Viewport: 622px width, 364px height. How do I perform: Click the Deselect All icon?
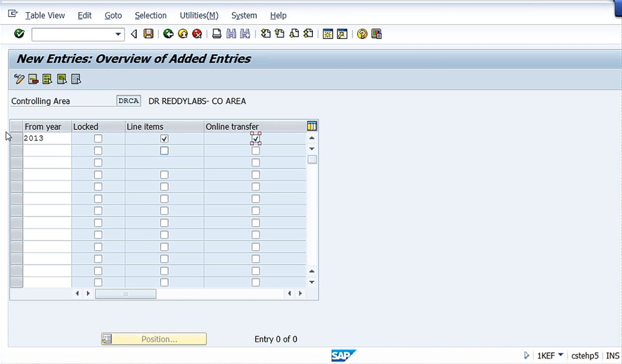pyautogui.click(x=76, y=79)
